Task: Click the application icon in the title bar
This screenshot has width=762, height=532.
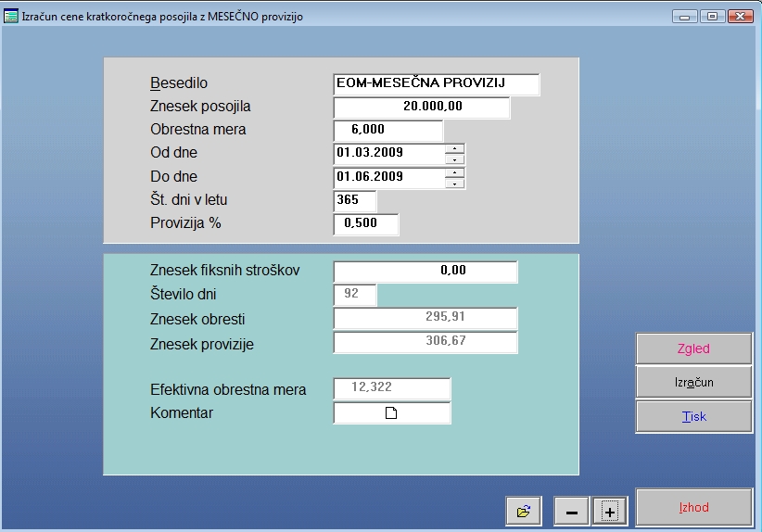Action: coord(11,17)
